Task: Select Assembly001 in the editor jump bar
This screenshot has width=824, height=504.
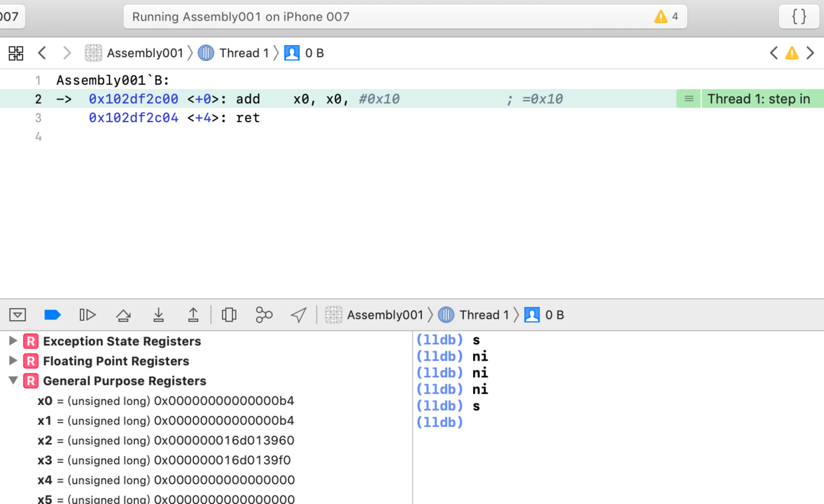Action: 134,53
